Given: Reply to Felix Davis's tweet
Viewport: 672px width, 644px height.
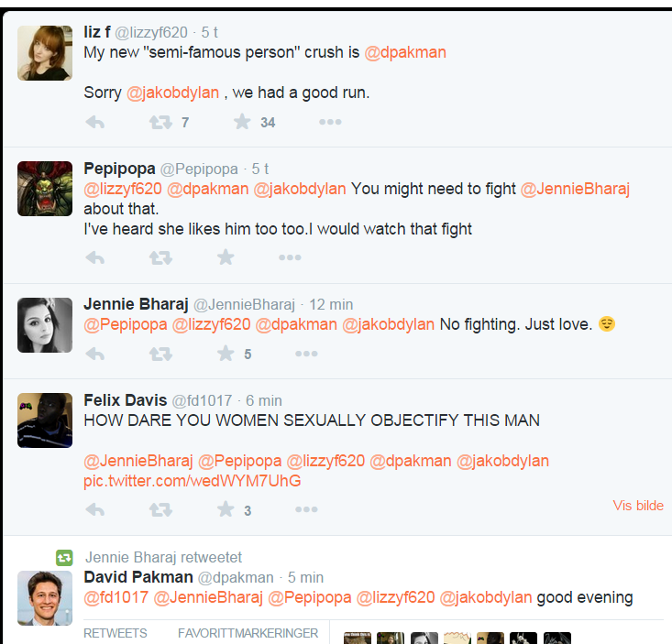Looking at the screenshot, I should point(94,510).
